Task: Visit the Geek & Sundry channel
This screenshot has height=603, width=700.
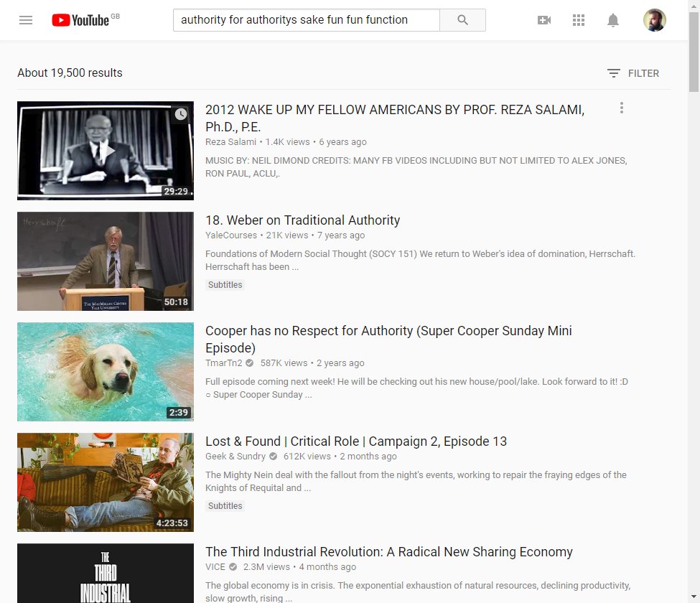Action: tap(235, 456)
